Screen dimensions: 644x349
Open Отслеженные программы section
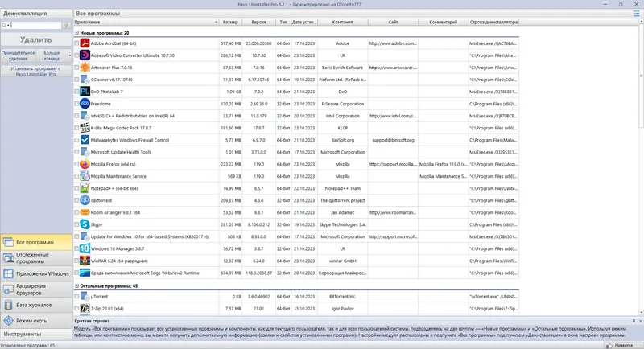pyautogui.click(x=36, y=258)
